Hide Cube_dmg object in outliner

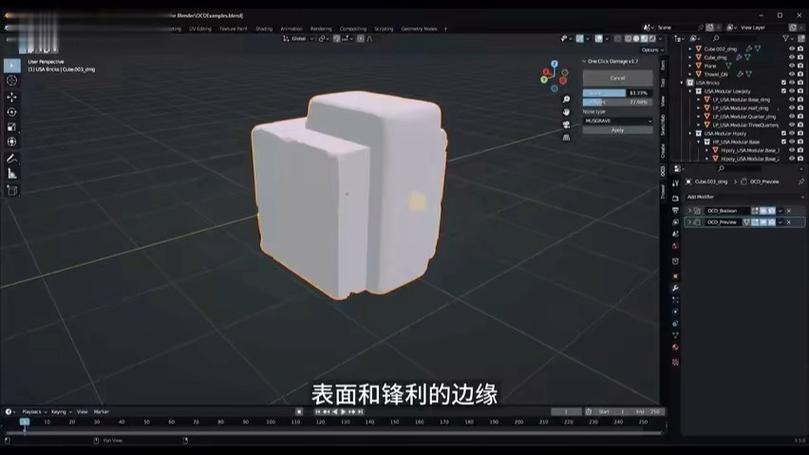pos(791,57)
